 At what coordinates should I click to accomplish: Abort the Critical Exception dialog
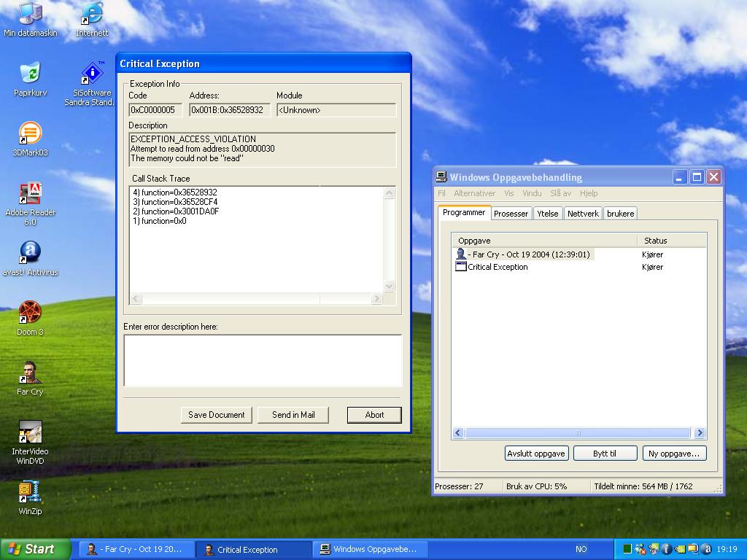(x=374, y=415)
